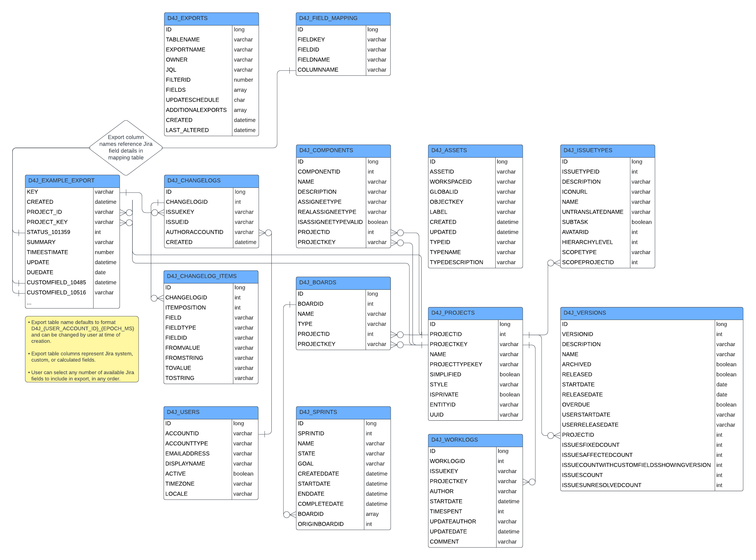Click WORKLOGID in D4J_WORKLOGS

pos(475,461)
